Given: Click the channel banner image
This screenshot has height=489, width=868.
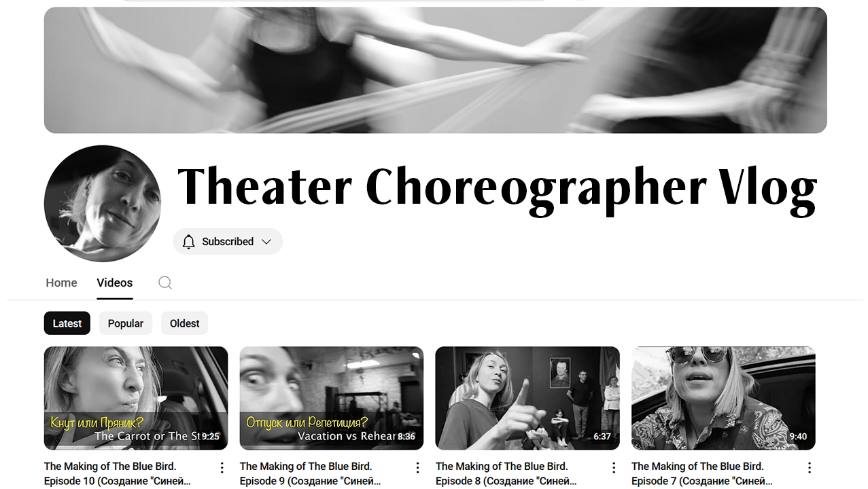Looking at the screenshot, I should tap(436, 70).
